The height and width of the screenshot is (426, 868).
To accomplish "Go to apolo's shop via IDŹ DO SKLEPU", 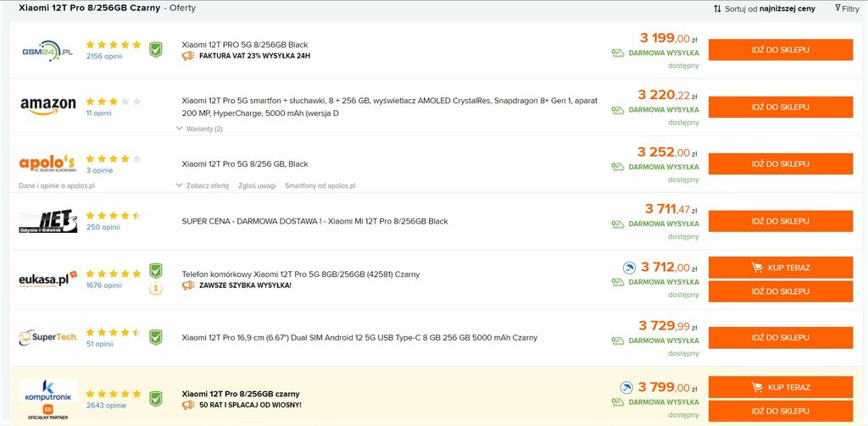I will click(x=781, y=163).
